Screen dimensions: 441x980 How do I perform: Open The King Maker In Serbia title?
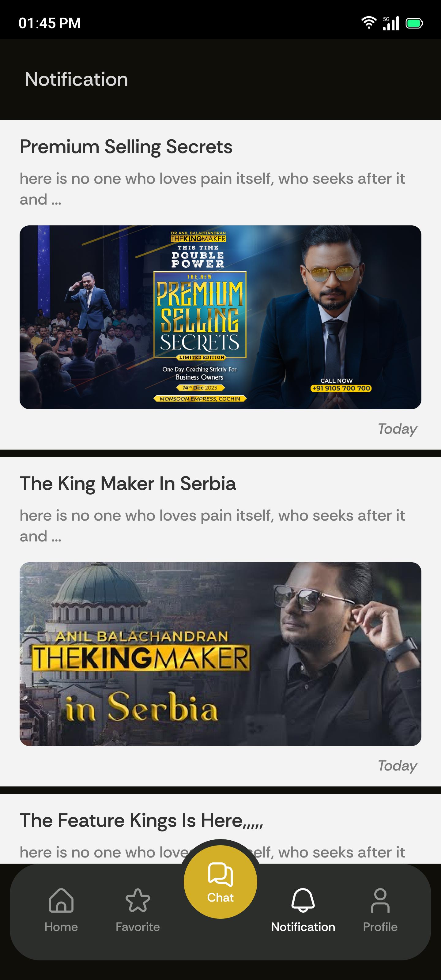[x=128, y=484]
